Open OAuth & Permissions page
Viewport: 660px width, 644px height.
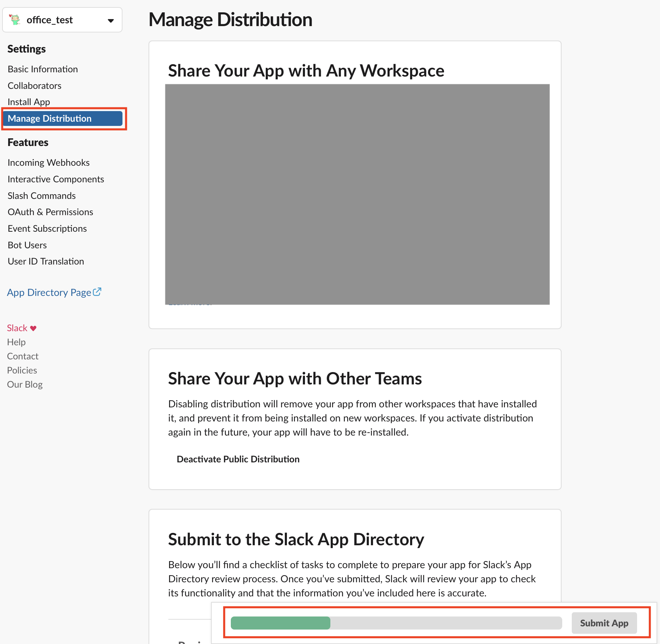click(50, 212)
